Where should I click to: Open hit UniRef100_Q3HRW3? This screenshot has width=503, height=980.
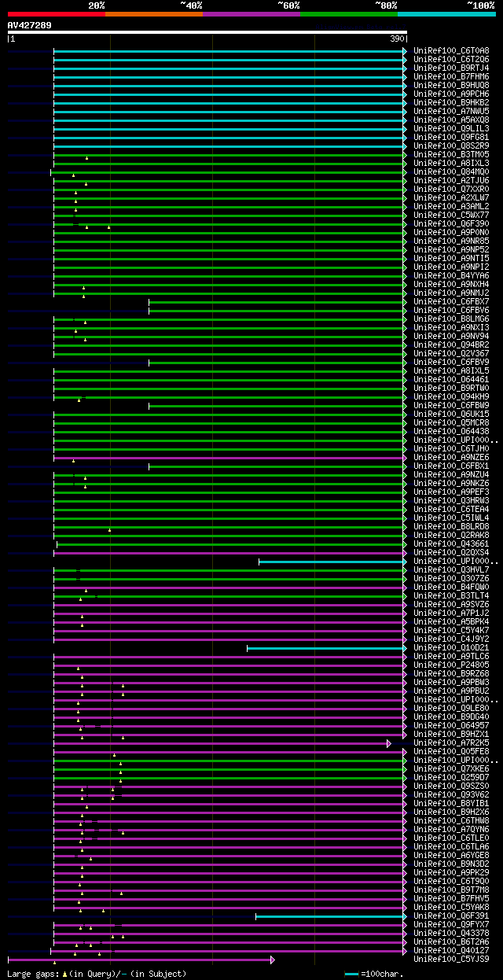coord(451,500)
